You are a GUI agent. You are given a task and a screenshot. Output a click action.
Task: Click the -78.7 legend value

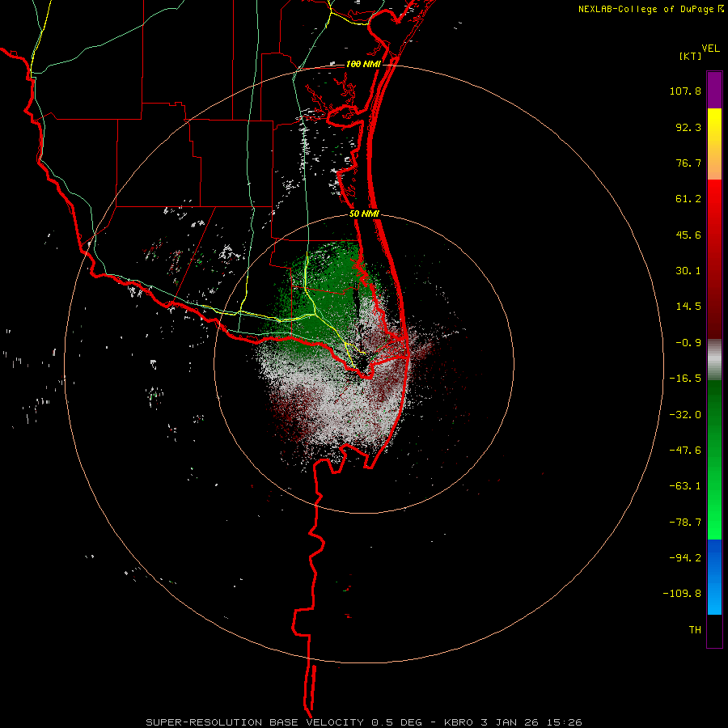(x=685, y=523)
